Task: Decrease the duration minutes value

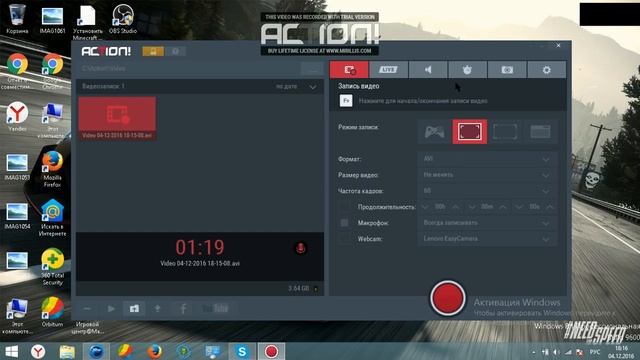Action: (x=472, y=207)
